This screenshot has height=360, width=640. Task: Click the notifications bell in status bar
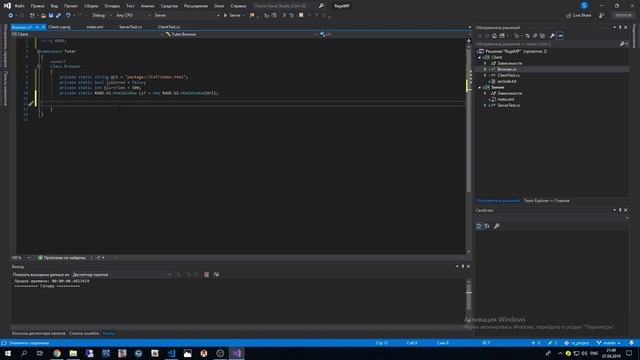pos(631,343)
